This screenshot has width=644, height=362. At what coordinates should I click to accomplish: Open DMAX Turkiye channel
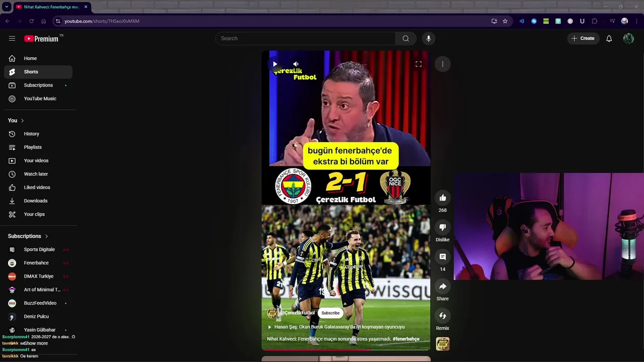38,276
